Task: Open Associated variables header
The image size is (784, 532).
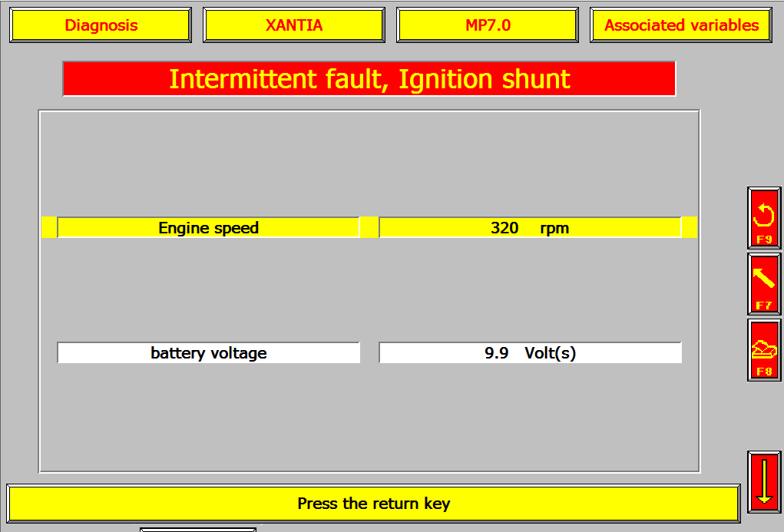Action: [681, 25]
